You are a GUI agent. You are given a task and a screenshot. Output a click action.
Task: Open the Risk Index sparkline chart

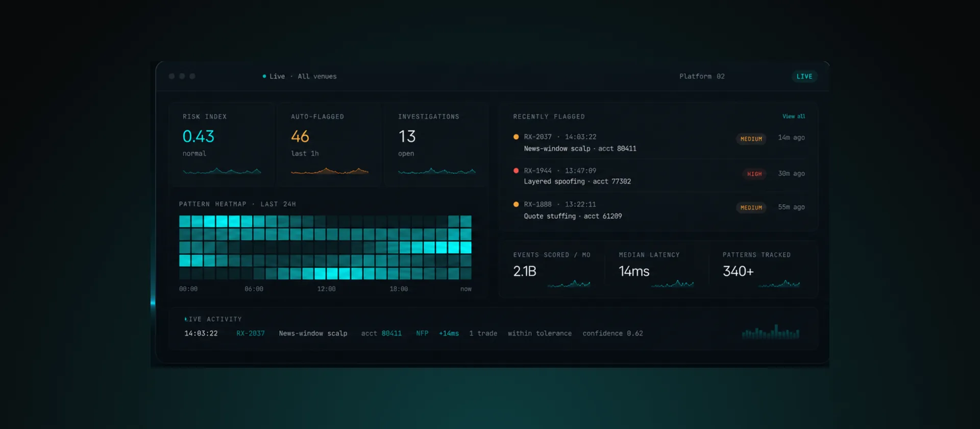pyautogui.click(x=222, y=171)
